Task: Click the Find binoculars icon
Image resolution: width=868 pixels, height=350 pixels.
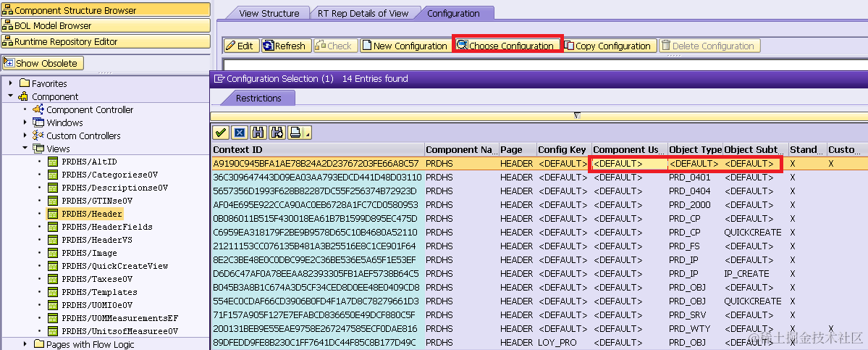Action: tap(258, 133)
